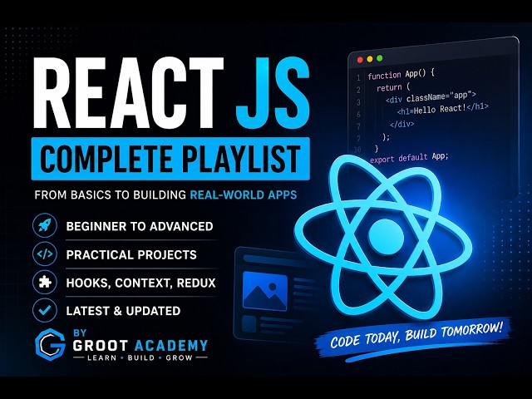Click the REAL-WORLD APPS blue text
Screen dimensions: 532x399
244,195
